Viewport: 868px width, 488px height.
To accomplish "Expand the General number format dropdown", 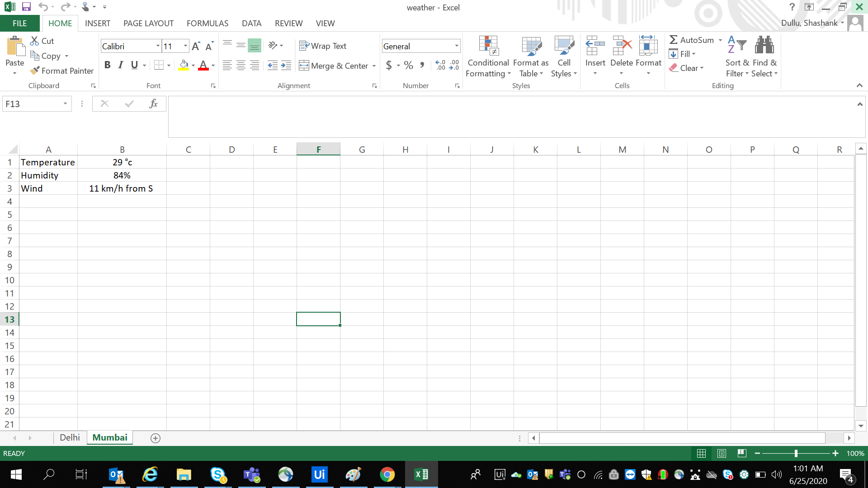I will point(457,46).
